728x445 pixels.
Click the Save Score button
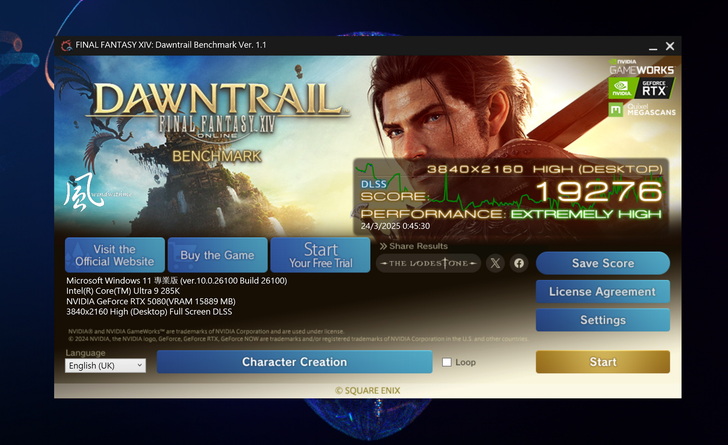click(x=603, y=263)
